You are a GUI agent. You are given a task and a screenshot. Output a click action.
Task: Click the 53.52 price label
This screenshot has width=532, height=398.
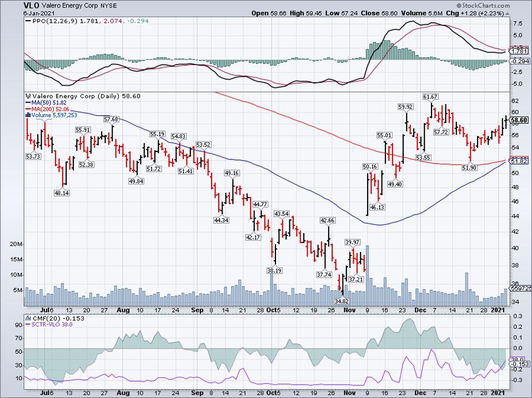(203, 145)
